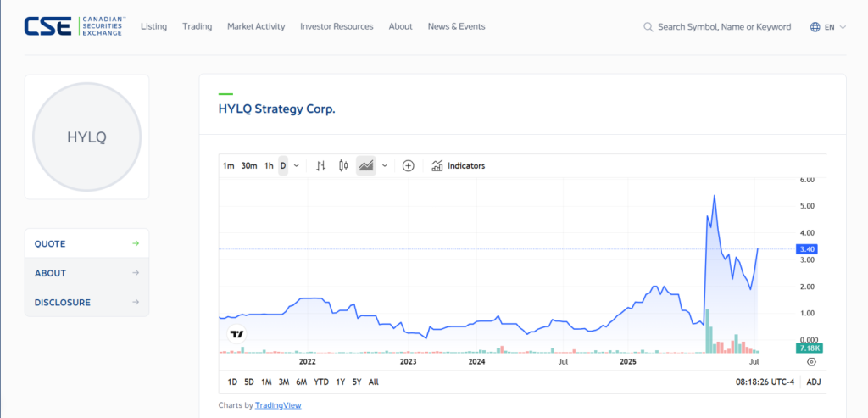Open the Market Activity menu
The height and width of the screenshot is (418, 868).
click(x=256, y=27)
